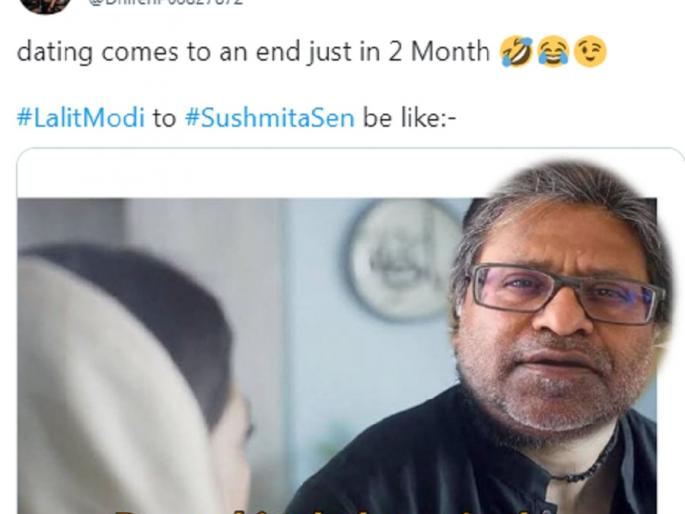Click the winking face emoji

[x=589, y=53]
